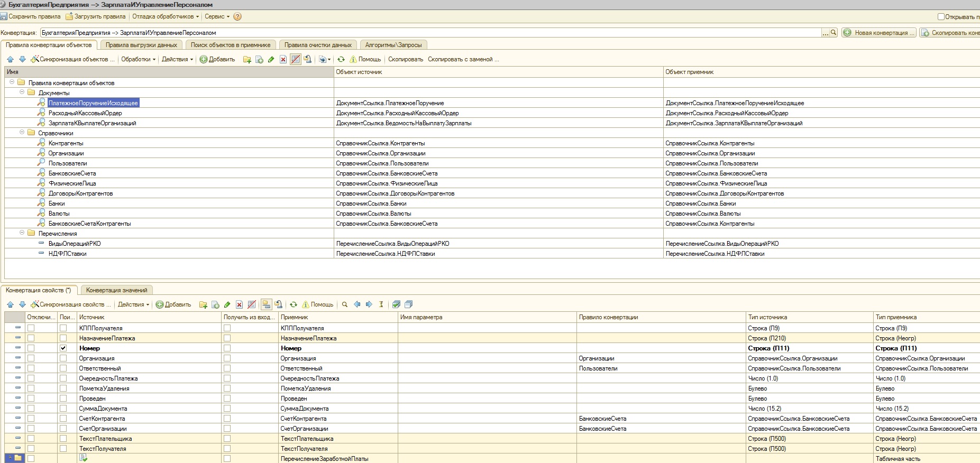This screenshot has width=980, height=463.
Task: Switch to Правила очистки данных tab
Action: [x=318, y=45]
